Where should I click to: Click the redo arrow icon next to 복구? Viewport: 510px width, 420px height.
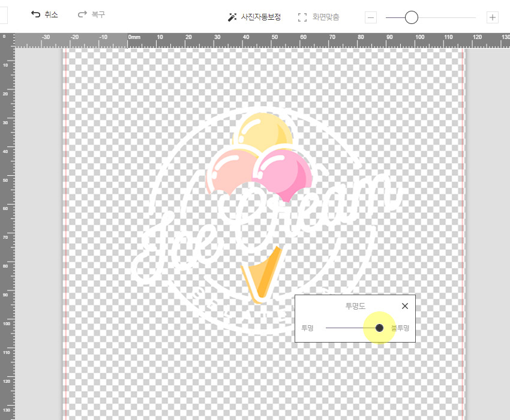point(82,14)
